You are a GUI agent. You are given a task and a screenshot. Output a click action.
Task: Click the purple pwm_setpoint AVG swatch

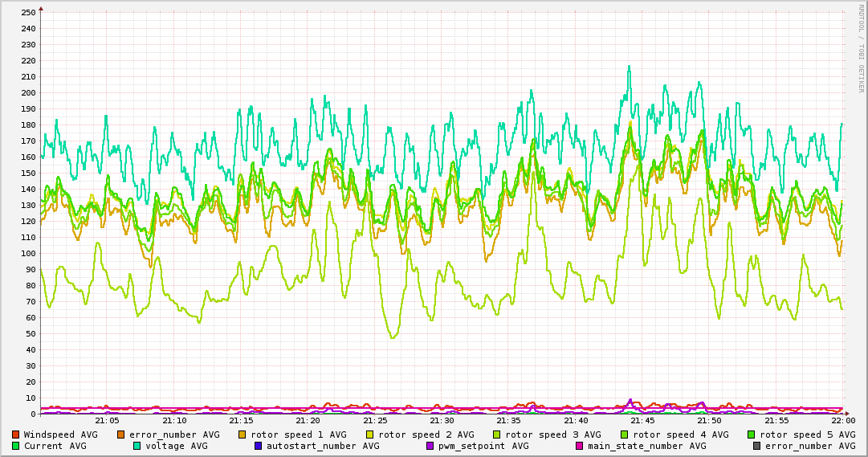[x=430, y=446]
